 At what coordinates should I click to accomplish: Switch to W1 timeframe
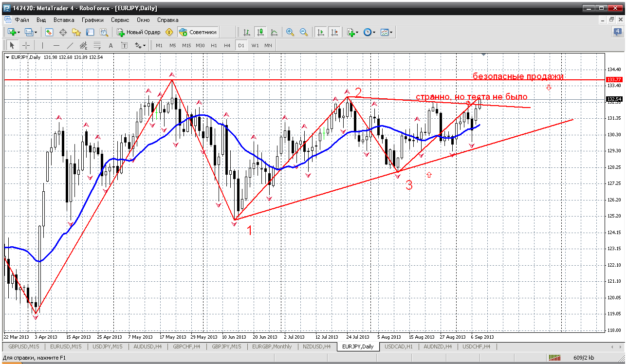coord(255,45)
